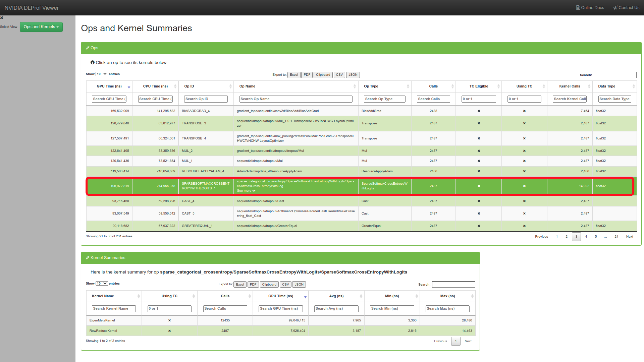This screenshot has width=644, height=362.
Task: Sort Ops table by GPU Time arrow
Action: [x=129, y=87]
